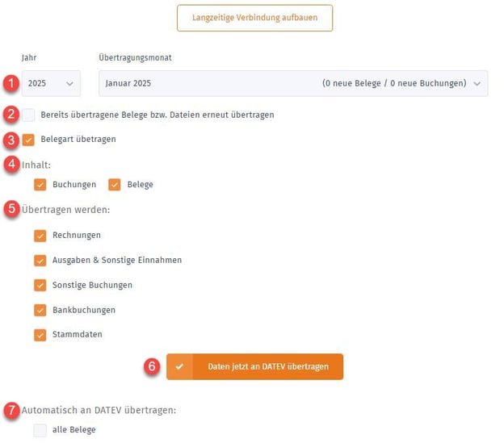Uncheck the Stammdaten checkbox
504x443 pixels.
click(40, 335)
